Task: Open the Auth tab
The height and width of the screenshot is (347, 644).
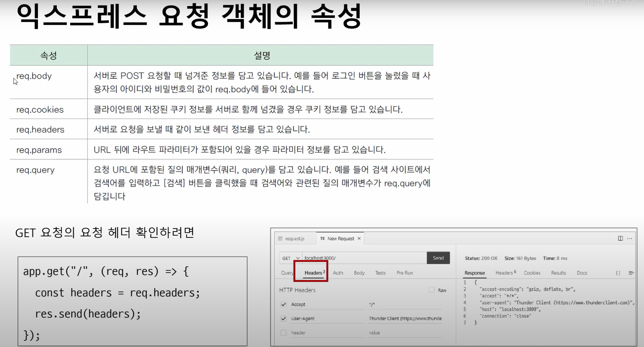Action: (x=338, y=273)
